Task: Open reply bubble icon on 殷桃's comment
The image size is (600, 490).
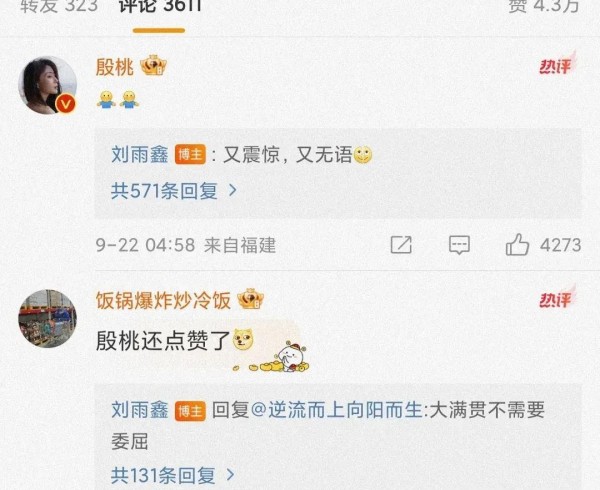Action: [459, 245]
